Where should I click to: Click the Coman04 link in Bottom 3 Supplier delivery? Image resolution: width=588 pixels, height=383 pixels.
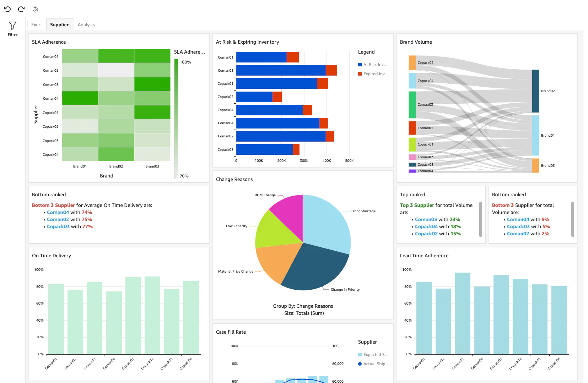(x=58, y=212)
